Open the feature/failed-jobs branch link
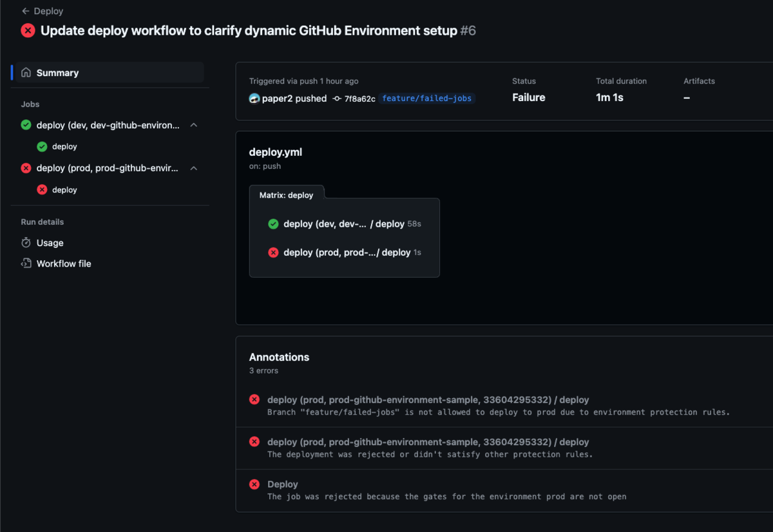Viewport: 773px width, 532px height. pyautogui.click(x=426, y=99)
